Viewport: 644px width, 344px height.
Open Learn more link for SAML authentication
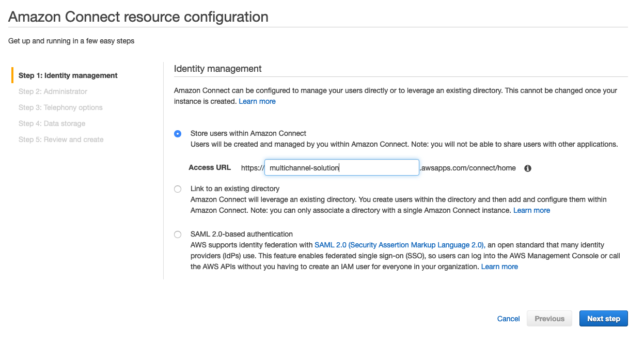[499, 267]
